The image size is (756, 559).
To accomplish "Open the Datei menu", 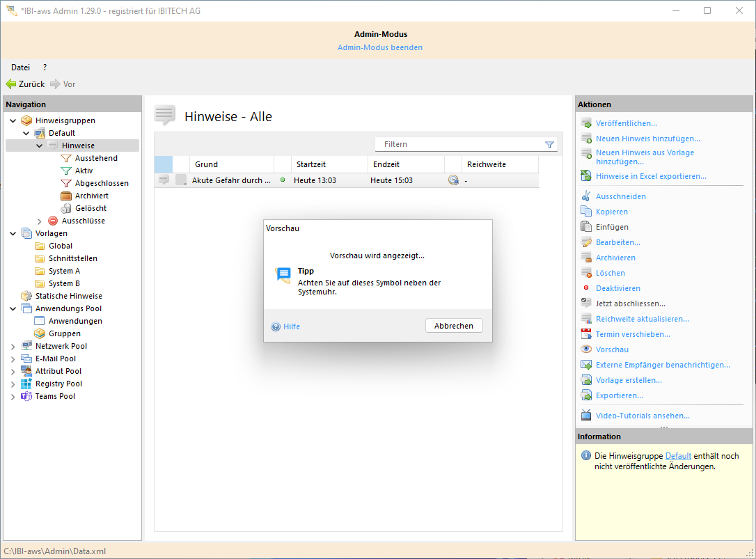I will 20,68.
